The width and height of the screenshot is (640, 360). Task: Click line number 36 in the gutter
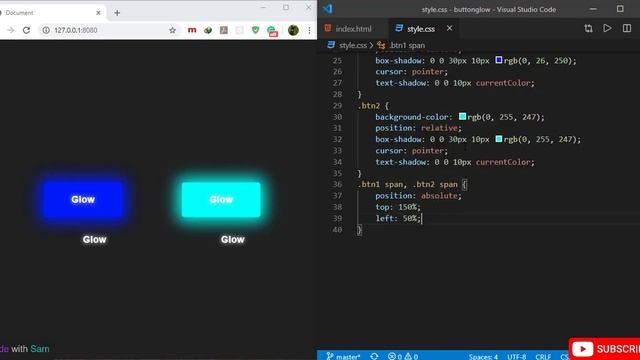pos(337,184)
